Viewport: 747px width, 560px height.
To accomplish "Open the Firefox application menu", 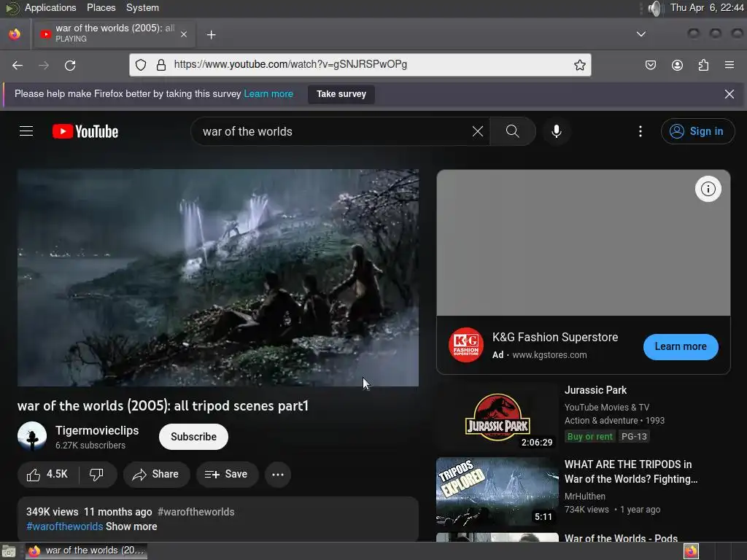I will [729, 65].
